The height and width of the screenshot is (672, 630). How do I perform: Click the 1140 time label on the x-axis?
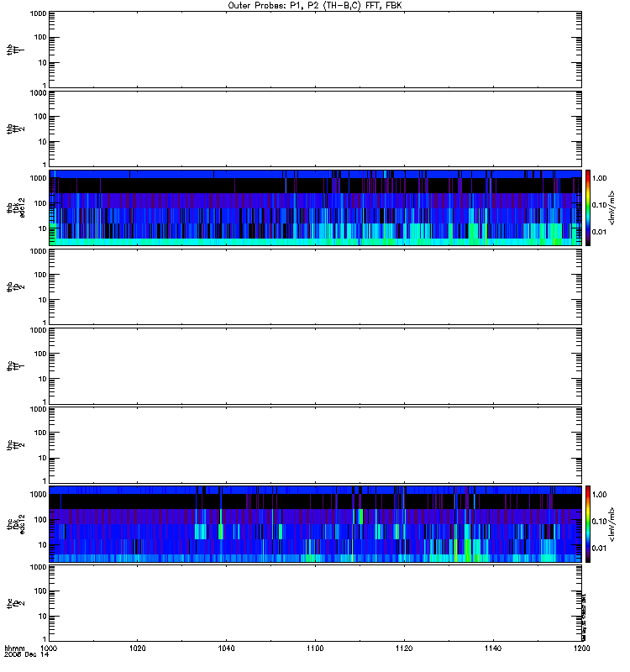pos(493,648)
